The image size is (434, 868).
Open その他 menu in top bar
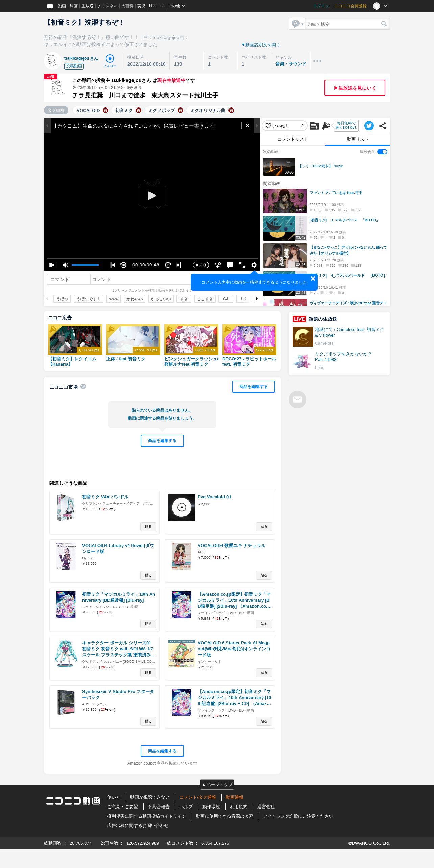pos(177,6)
